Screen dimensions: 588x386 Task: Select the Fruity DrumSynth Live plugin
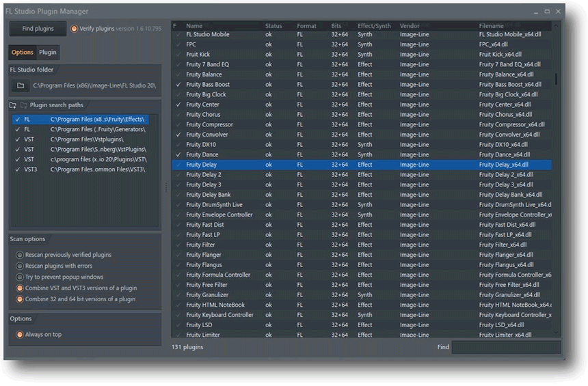(362, 205)
